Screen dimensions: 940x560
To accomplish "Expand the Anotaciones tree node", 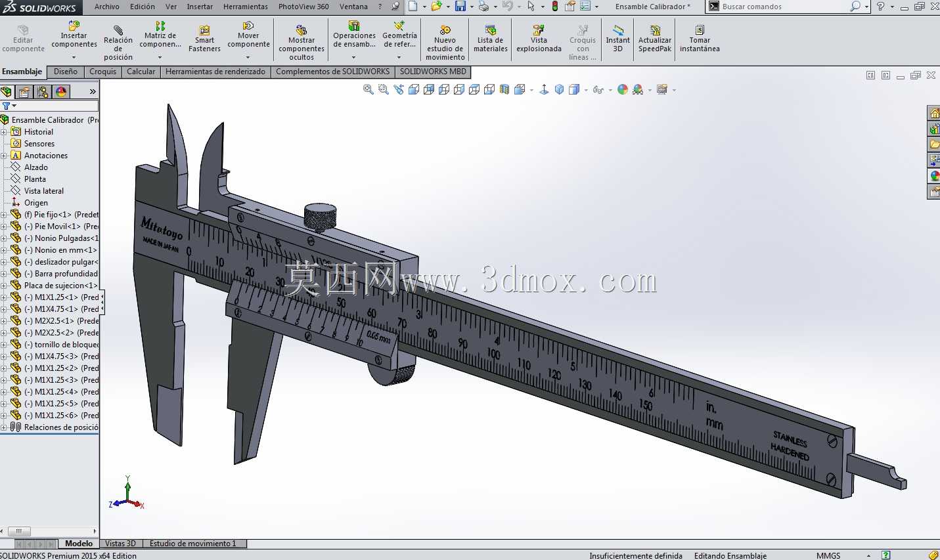I will (x=4, y=156).
